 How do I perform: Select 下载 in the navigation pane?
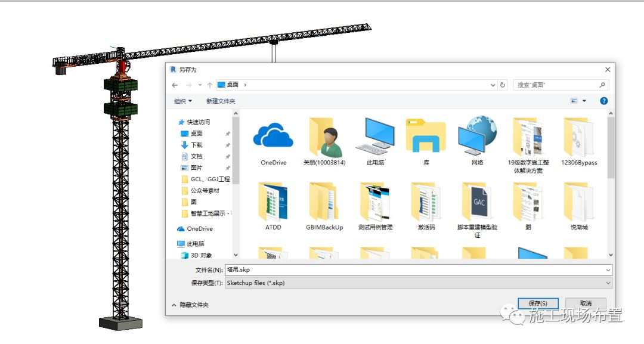tap(192, 145)
